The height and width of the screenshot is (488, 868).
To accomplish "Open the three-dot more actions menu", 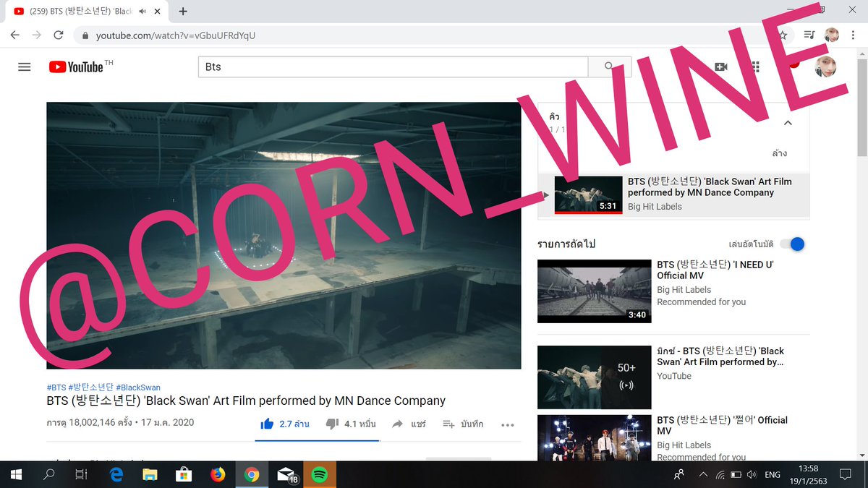I will [508, 424].
